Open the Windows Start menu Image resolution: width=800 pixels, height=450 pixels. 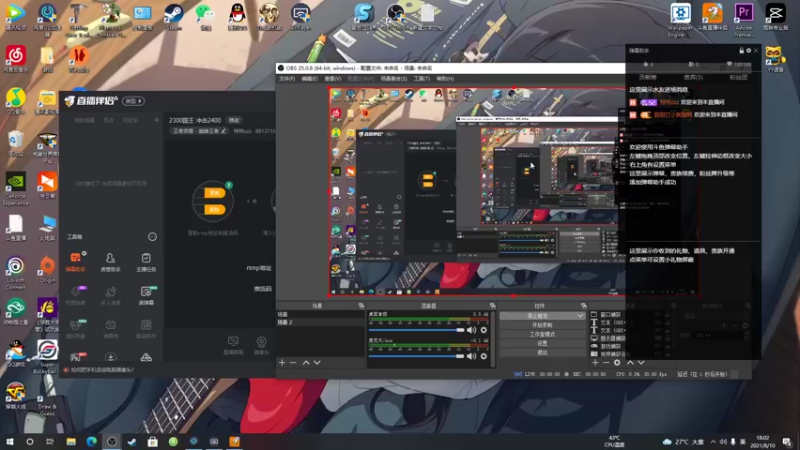click(x=9, y=442)
